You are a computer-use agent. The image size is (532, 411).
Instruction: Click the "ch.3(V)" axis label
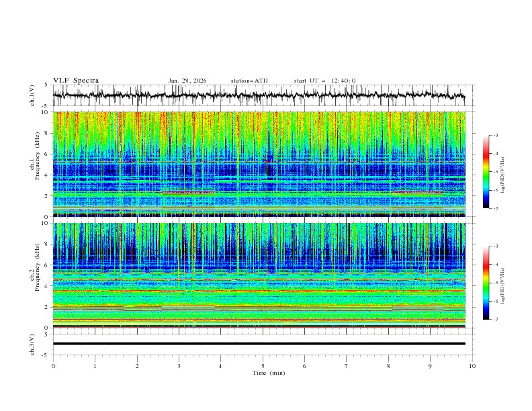(32, 345)
